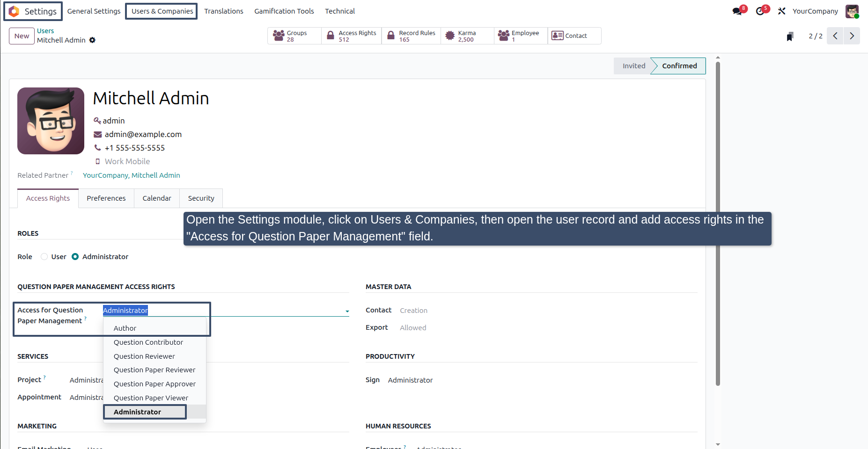Open the Groups stat button
This screenshot has height=449, width=868.
[x=294, y=36]
